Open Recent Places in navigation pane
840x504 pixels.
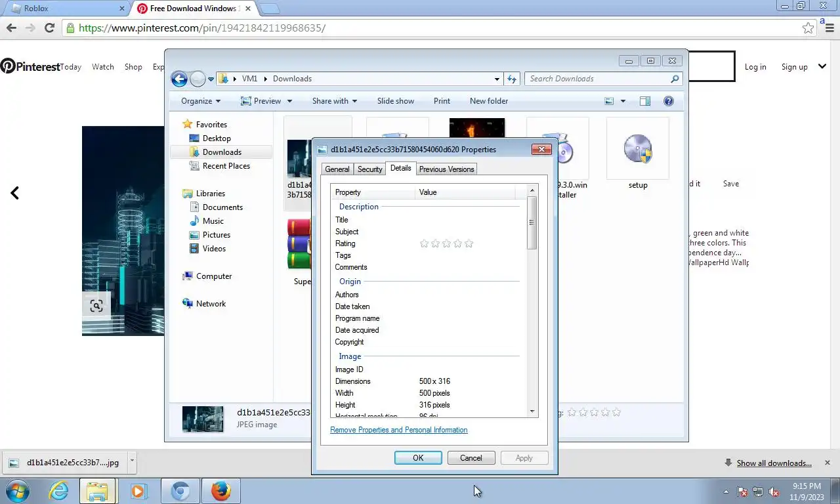(x=226, y=166)
